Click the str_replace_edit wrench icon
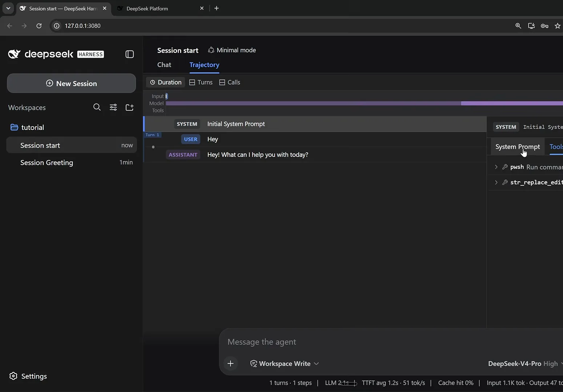 tap(505, 182)
